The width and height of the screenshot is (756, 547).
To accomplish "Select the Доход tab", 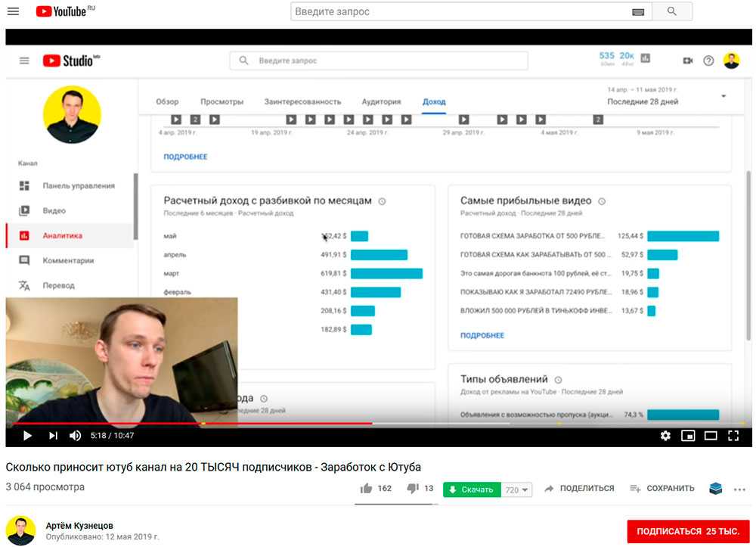I will (434, 102).
